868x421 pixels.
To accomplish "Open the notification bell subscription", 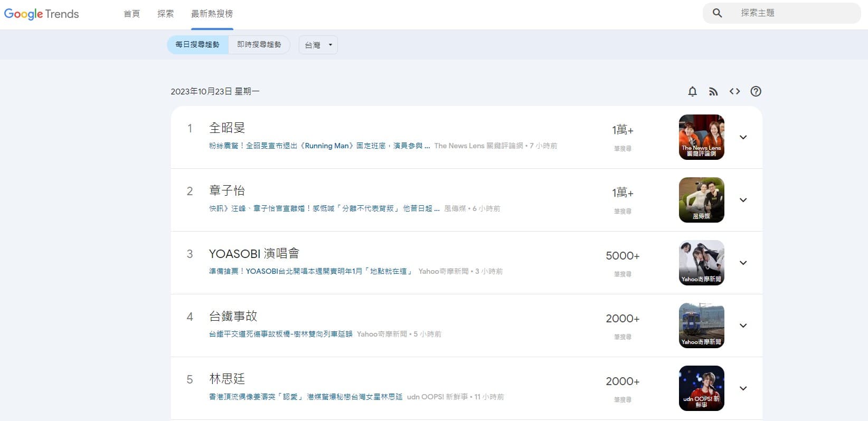I will click(693, 91).
